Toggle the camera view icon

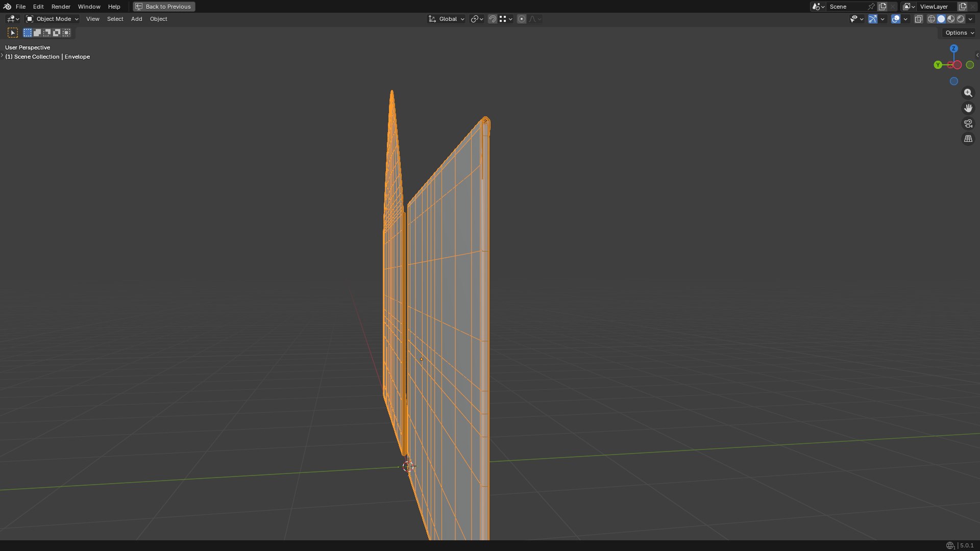[x=968, y=123]
